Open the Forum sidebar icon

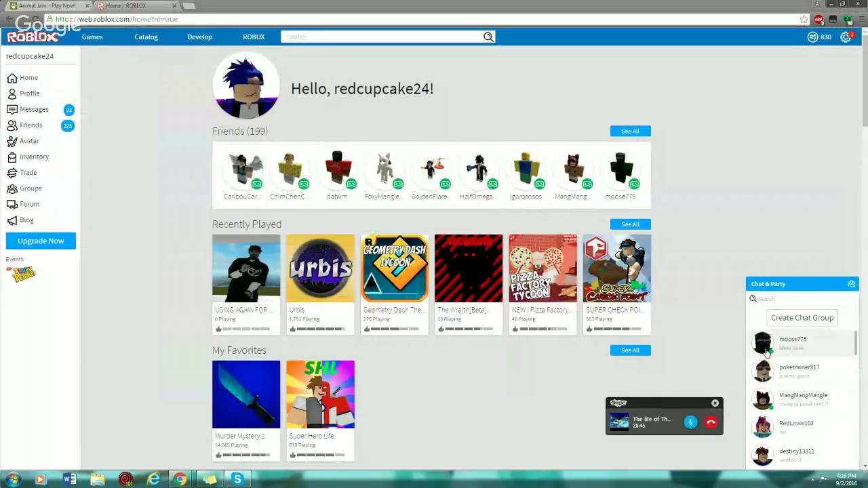pyautogui.click(x=12, y=204)
